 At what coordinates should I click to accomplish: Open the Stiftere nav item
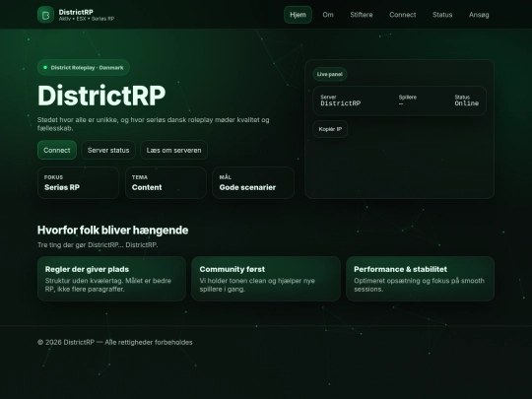[362, 15]
